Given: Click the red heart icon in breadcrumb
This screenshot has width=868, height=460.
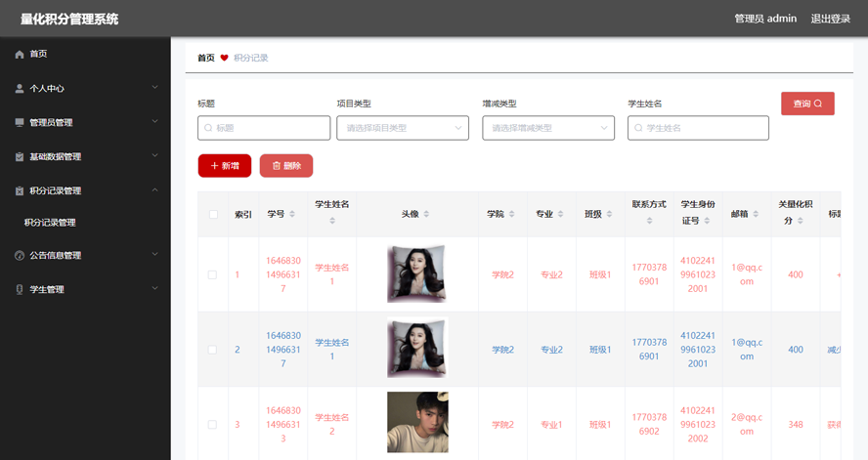Looking at the screenshot, I should (x=224, y=59).
